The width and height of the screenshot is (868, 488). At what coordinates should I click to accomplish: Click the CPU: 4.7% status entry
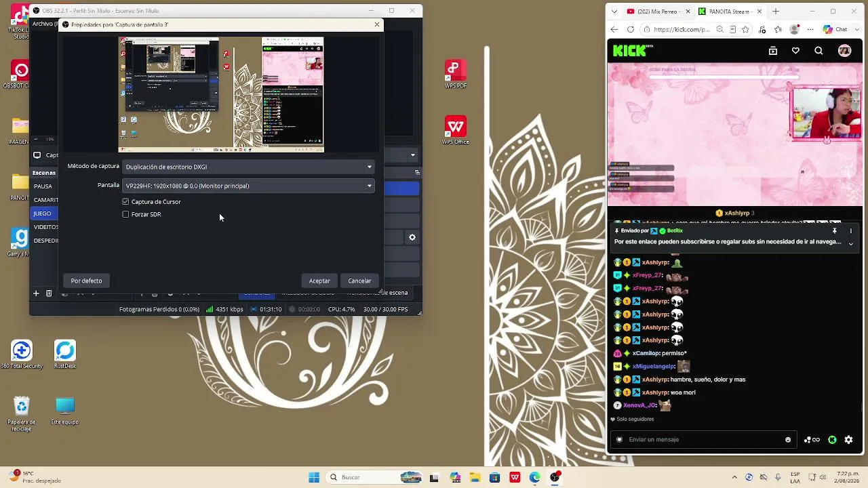[x=341, y=309]
